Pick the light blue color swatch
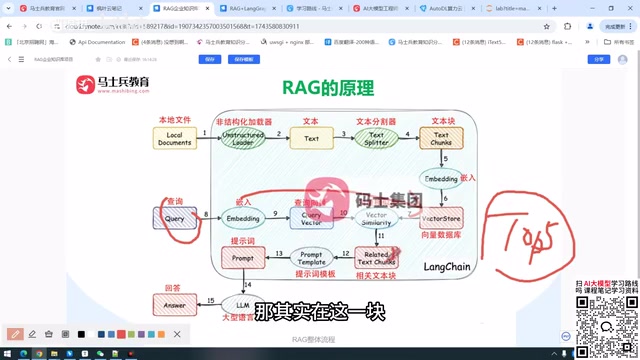The image size is (640, 360). [x=111, y=334]
